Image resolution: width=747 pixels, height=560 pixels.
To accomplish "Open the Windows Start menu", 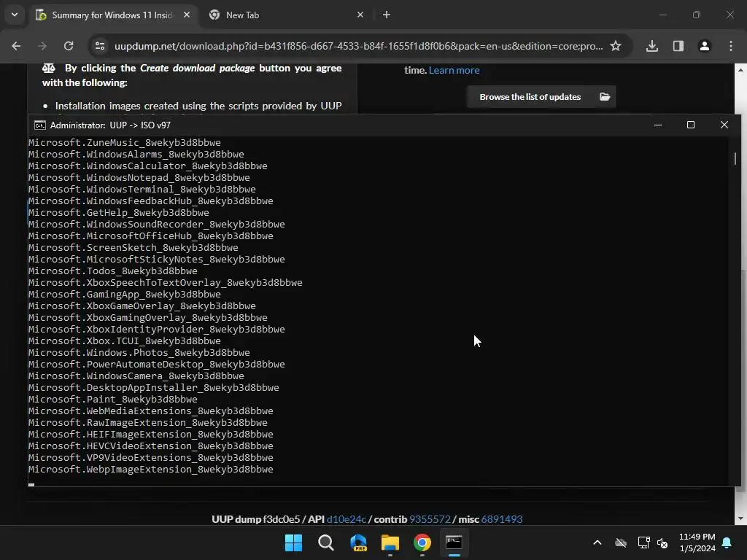I will (293, 542).
